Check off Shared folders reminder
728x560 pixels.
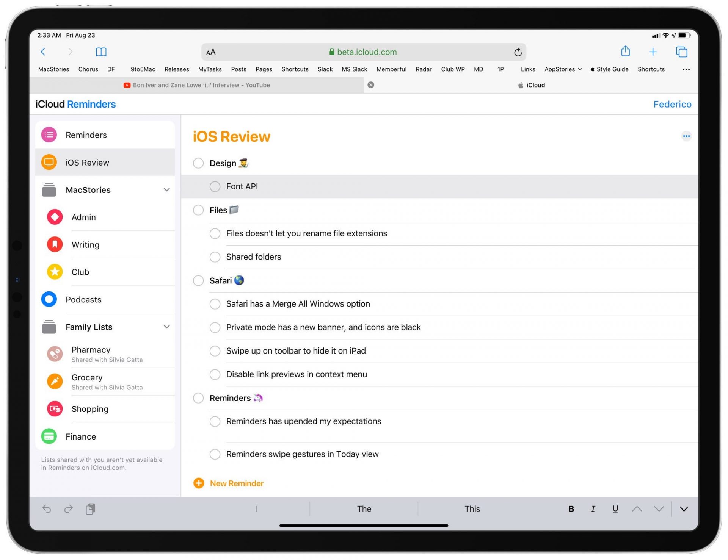coord(215,257)
